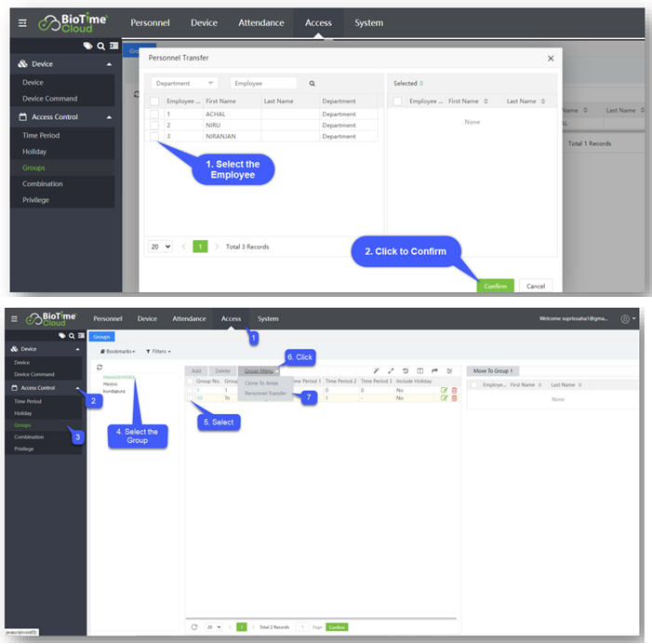Open the Department dropdown in dialog
Image resolution: width=652 pixels, height=644 pixels.
click(x=184, y=83)
